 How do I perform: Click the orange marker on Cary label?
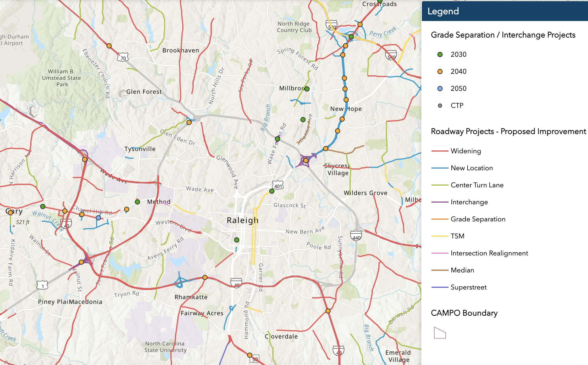10,212
